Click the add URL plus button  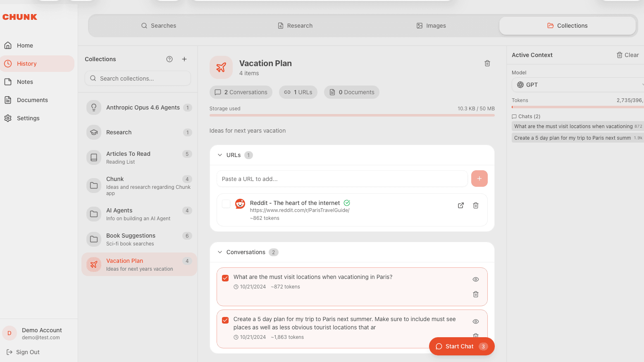tap(479, 179)
